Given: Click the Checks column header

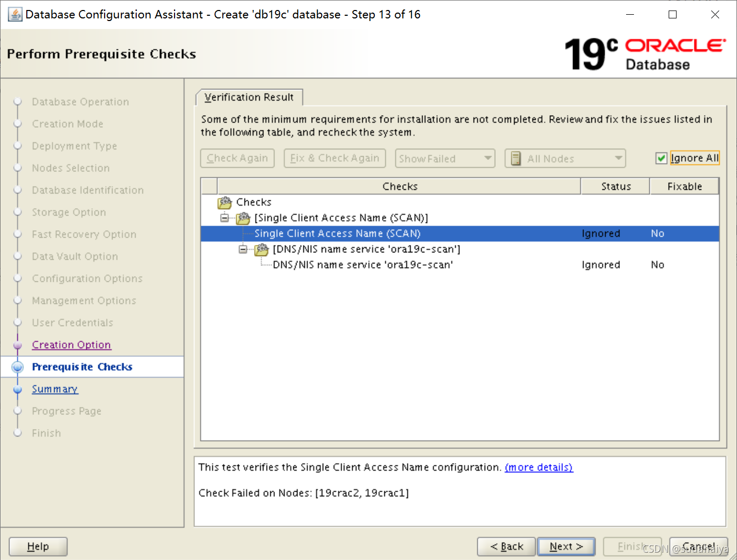Looking at the screenshot, I should 400,187.
